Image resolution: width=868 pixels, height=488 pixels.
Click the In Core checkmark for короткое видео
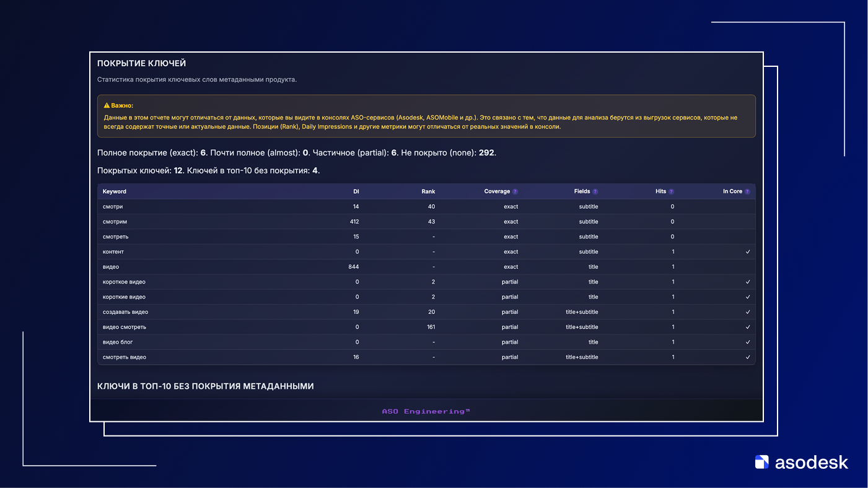pyautogui.click(x=748, y=282)
